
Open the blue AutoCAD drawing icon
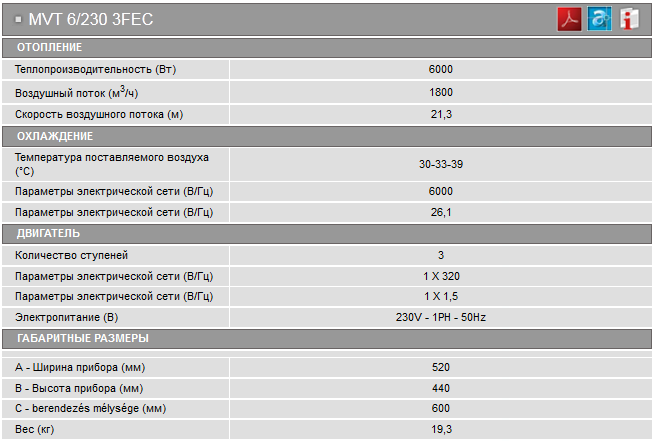[x=599, y=19]
